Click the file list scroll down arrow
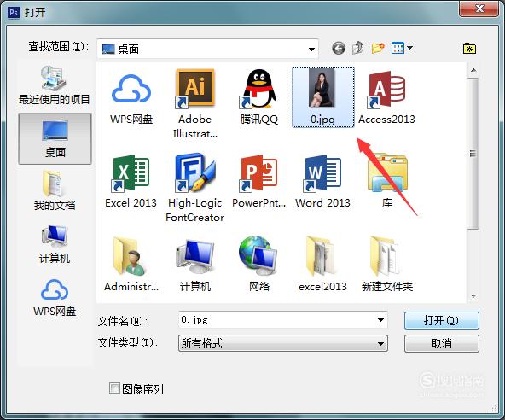This screenshot has width=505, height=420. pos(473,295)
